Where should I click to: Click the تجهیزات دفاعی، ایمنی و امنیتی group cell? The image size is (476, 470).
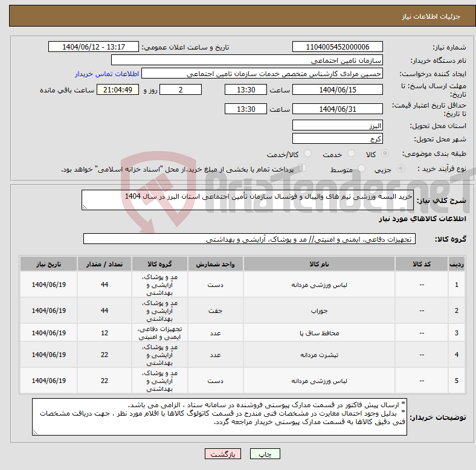(x=159, y=333)
